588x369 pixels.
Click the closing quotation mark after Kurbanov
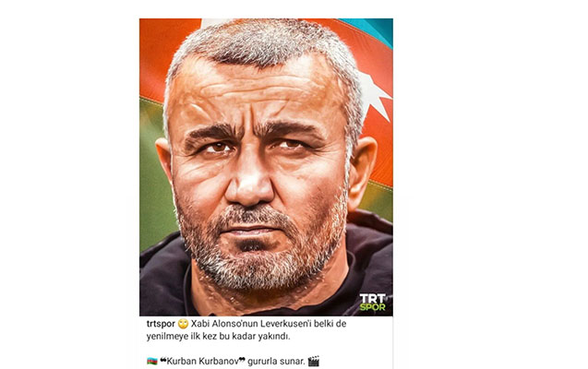242,361
